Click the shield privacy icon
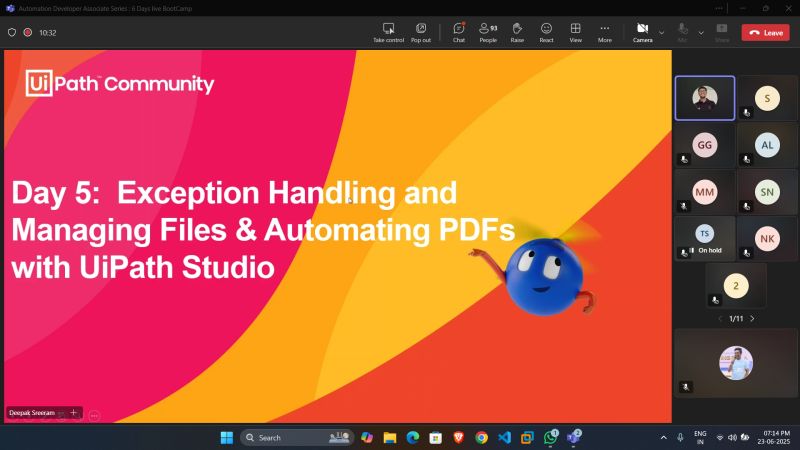The image size is (800, 450). [12, 32]
